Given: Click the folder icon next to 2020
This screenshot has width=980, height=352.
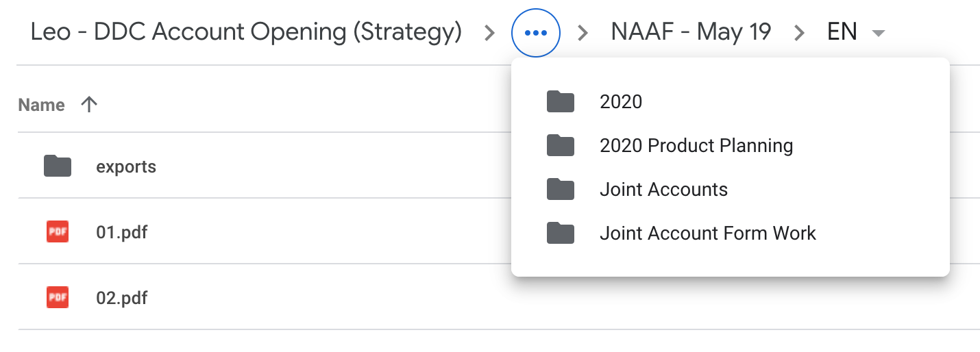Looking at the screenshot, I should point(561,101).
